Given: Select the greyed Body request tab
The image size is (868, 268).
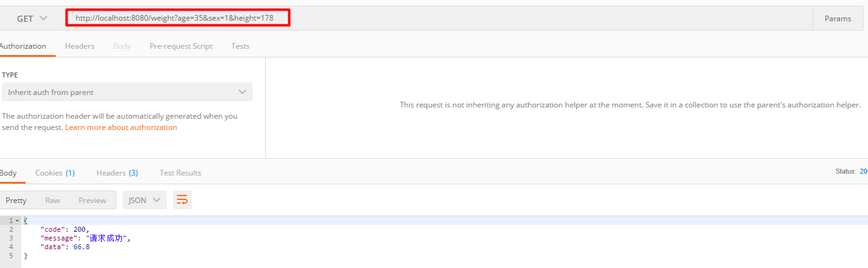Looking at the screenshot, I should (x=122, y=46).
